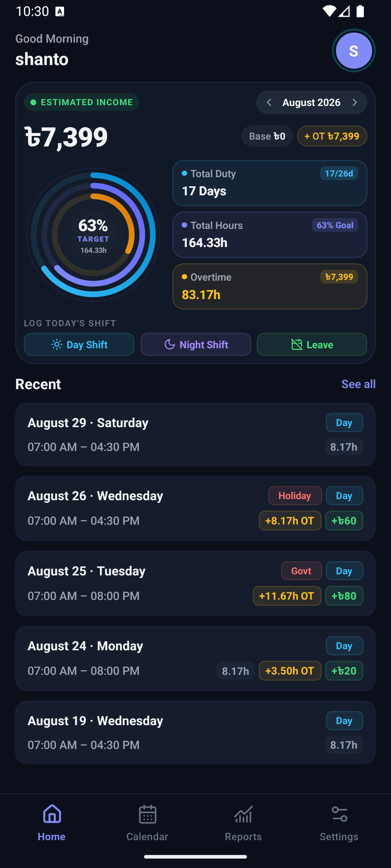Viewport: 391px width, 868px height.
Task: Open the Total Hours 164.33h card
Action: pyautogui.click(x=270, y=235)
